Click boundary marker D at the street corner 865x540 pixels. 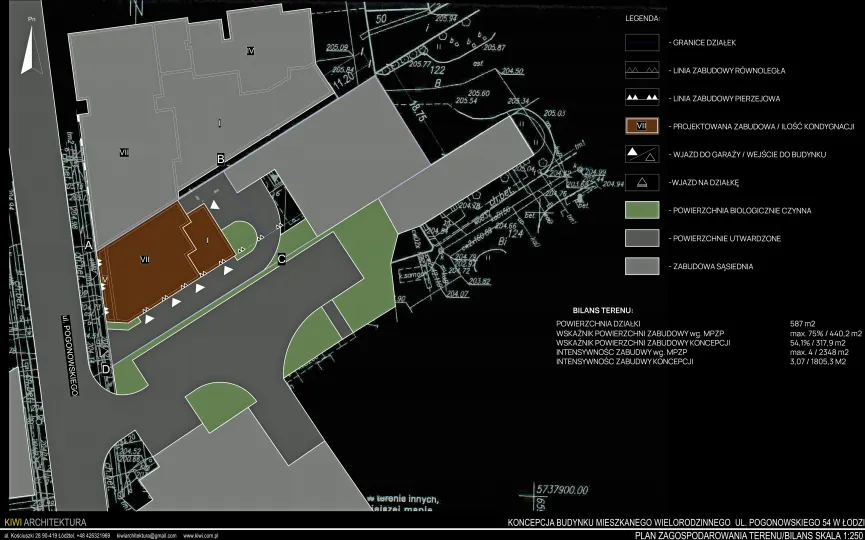point(106,368)
